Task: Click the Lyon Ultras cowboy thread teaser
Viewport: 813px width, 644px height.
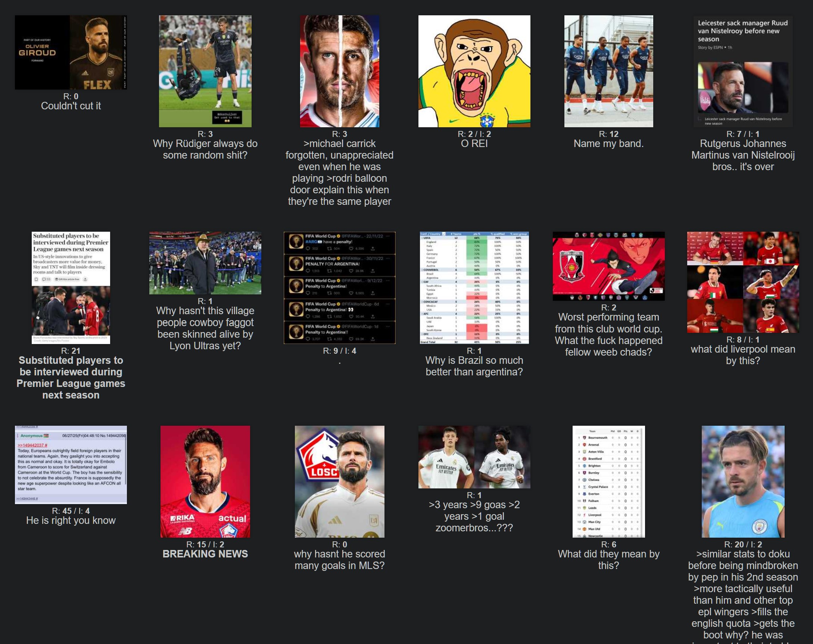Action: [x=205, y=328]
